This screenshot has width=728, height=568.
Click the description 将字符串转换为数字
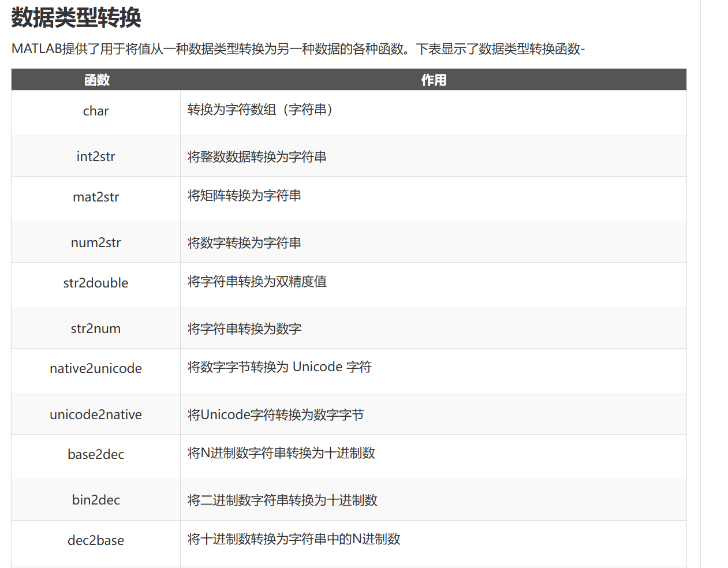[x=244, y=328]
